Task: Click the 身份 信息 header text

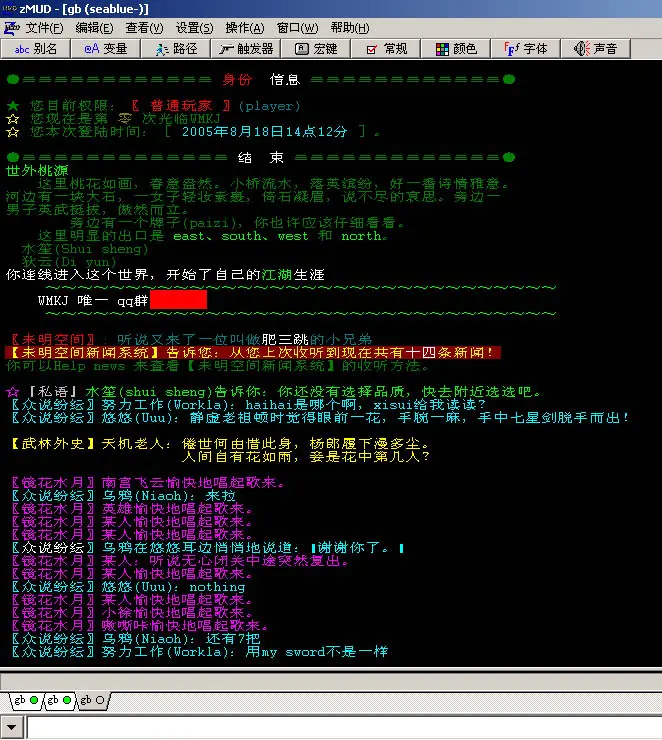Action: coord(261,79)
